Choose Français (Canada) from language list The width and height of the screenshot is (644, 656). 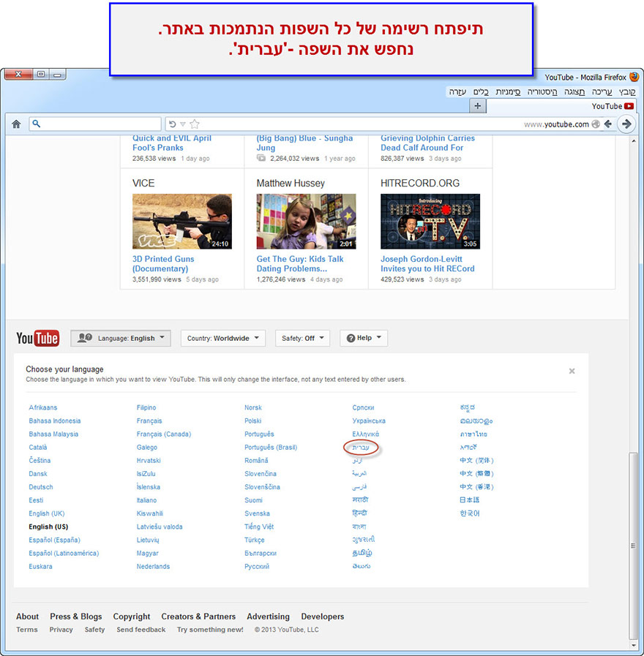[x=163, y=434]
